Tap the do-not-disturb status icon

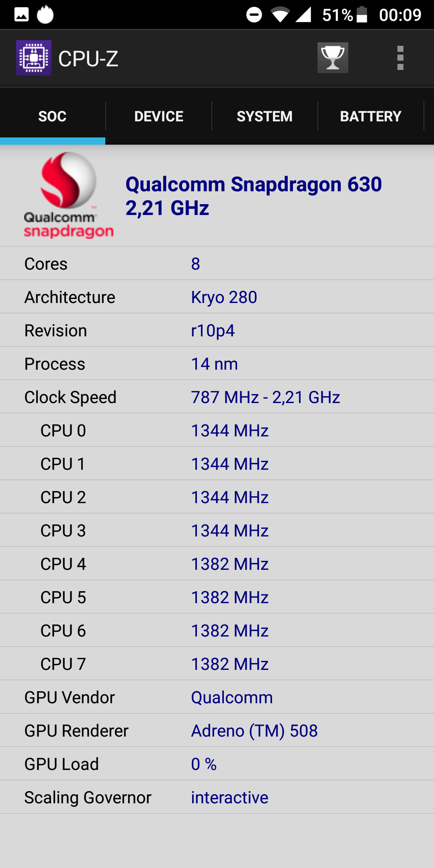pos(254,15)
